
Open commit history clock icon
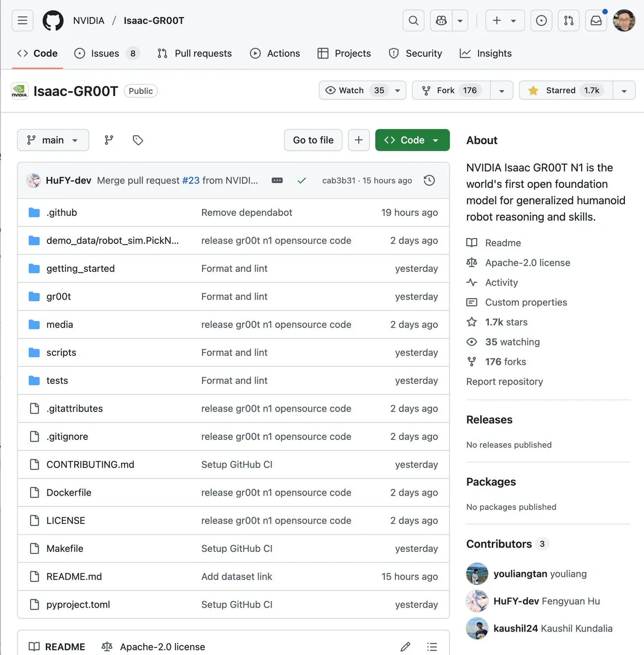(429, 180)
